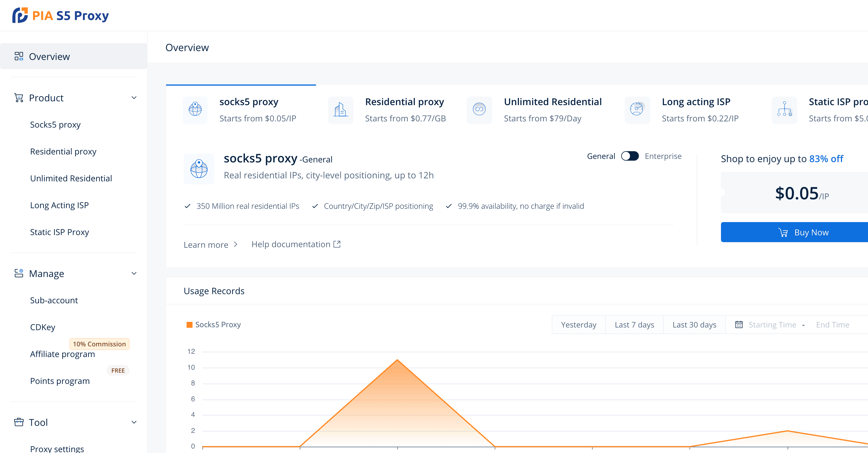Click the Starting Time date field

point(772,325)
